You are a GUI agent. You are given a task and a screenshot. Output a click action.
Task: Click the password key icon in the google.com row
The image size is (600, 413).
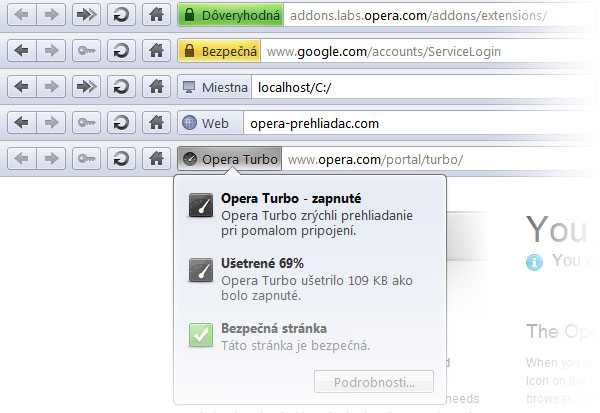coord(86,51)
